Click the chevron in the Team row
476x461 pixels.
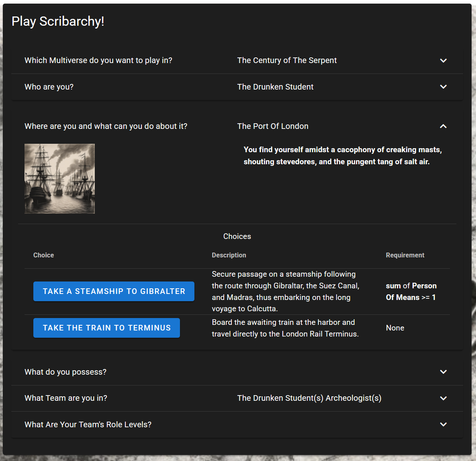(443, 398)
